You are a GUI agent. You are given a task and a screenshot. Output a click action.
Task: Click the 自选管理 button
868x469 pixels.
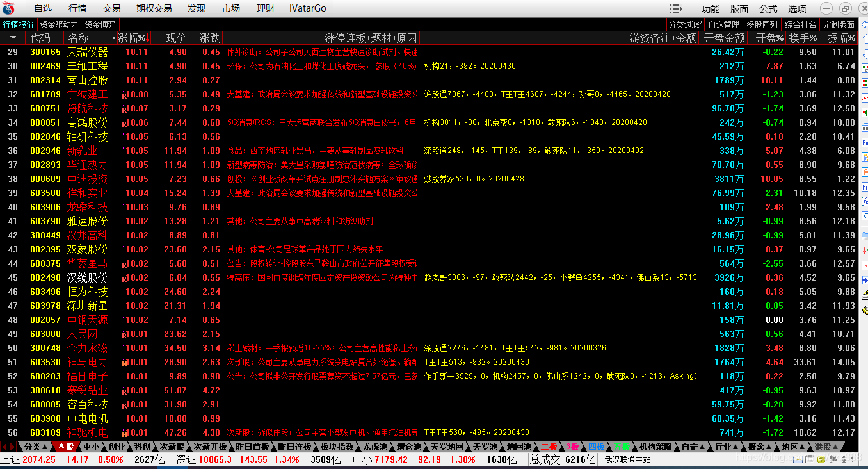(x=724, y=24)
